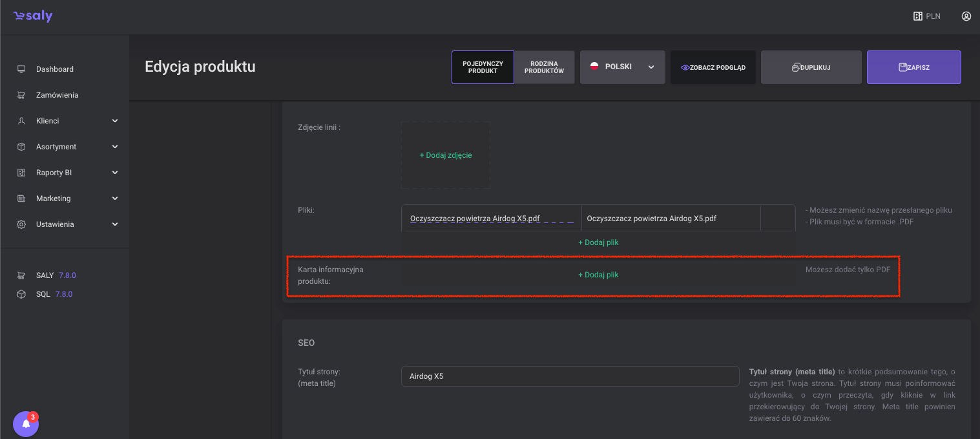Click the Duplikuj button
The width and height of the screenshot is (980, 439).
pos(811,67)
